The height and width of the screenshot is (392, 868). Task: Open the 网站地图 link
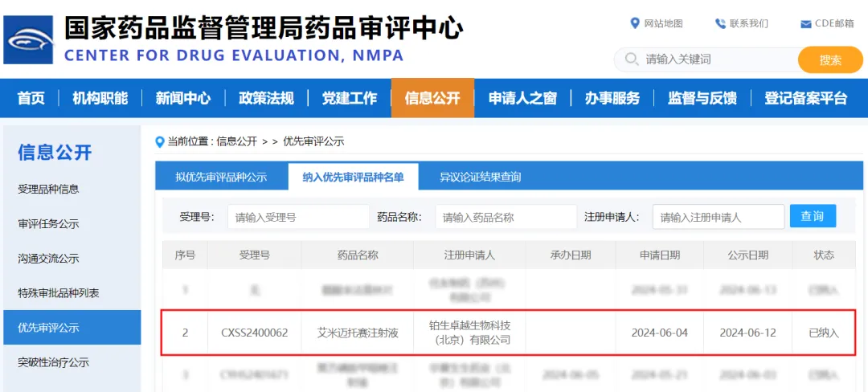tap(664, 23)
